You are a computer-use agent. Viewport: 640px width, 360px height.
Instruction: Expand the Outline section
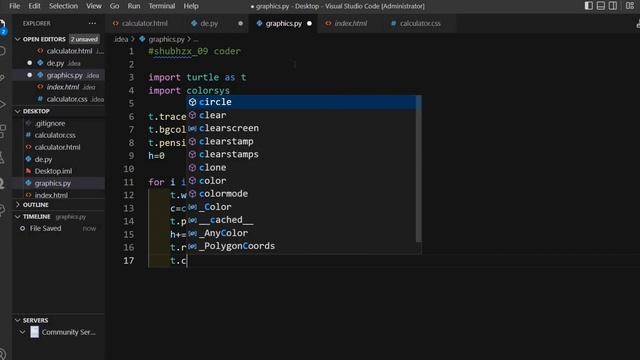pyautogui.click(x=18, y=204)
